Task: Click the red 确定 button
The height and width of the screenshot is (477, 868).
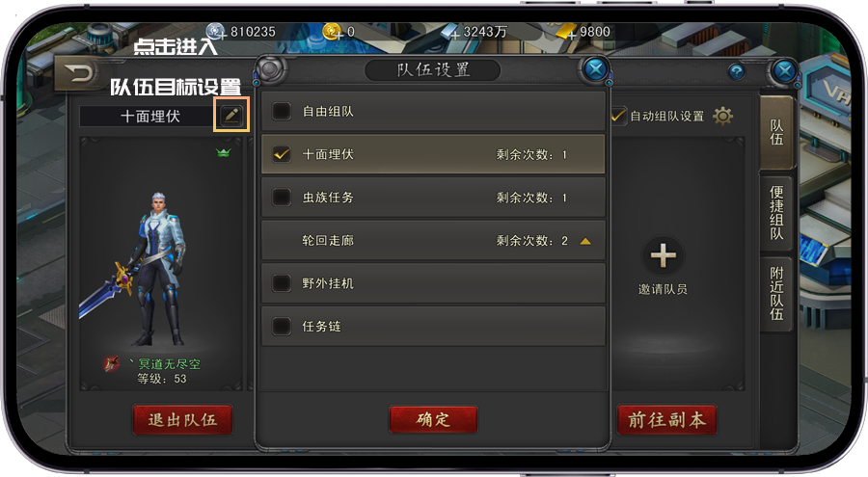Action: [433, 419]
